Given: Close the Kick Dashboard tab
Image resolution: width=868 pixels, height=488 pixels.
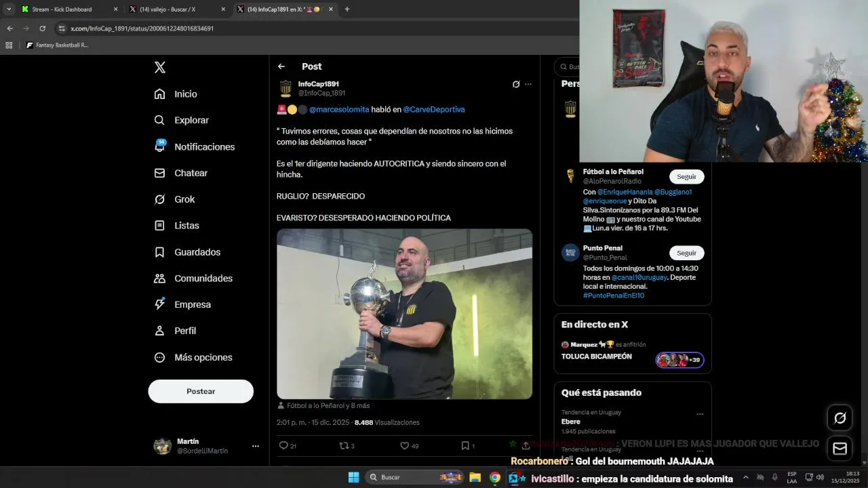Looking at the screenshot, I should pyautogui.click(x=115, y=9).
